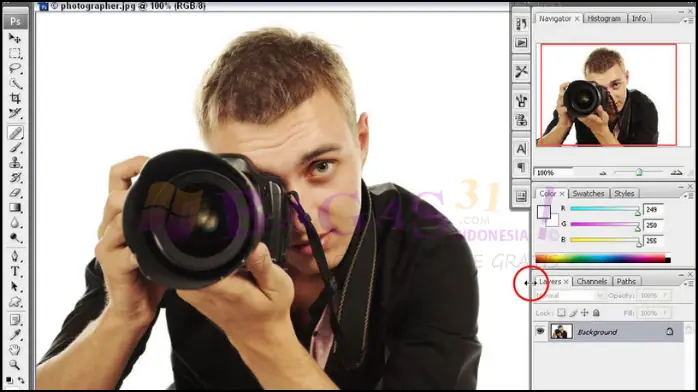This screenshot has width=698, height=392.
Task: Click the G color slider
Action: 605,224
